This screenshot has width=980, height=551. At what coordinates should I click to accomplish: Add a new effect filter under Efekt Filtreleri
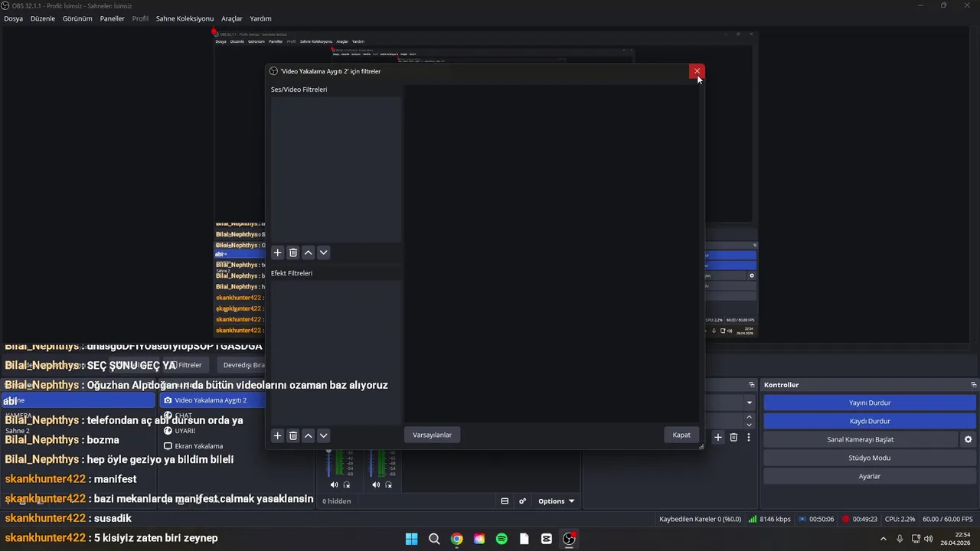point(278,435)
